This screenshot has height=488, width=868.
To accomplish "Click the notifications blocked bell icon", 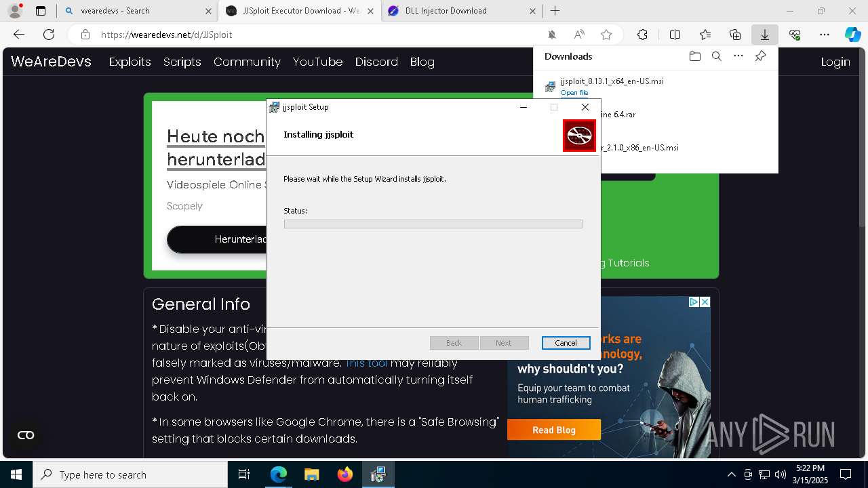I will 552,35.
